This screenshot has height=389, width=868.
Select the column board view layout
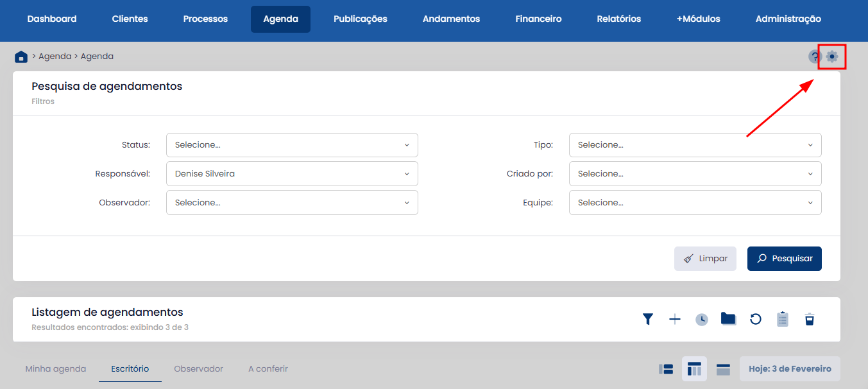click(694, 369)
